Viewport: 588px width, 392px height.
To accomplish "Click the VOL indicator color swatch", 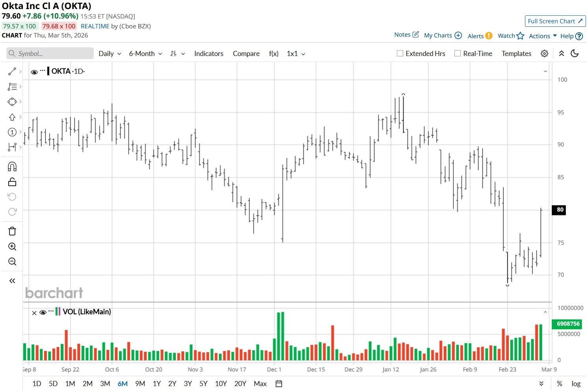I will tap(58, 312).
